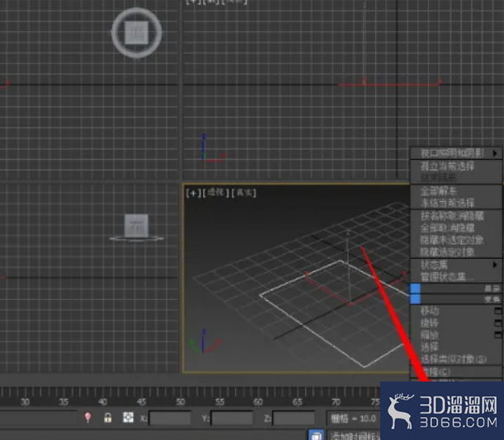The image size is (504, 440).
Task: Click the light bulb icon in the status bar
Action: (x=87, y=418)
